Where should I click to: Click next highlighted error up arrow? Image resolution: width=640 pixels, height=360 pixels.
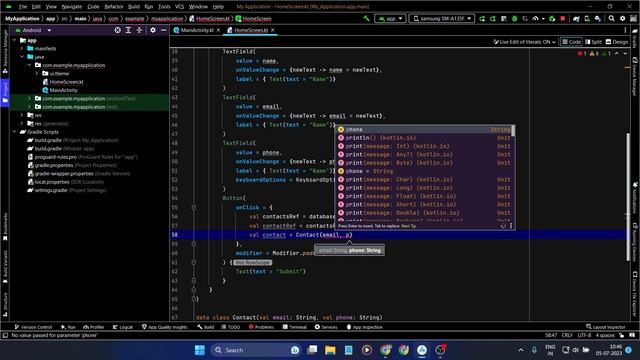[617, 53]
